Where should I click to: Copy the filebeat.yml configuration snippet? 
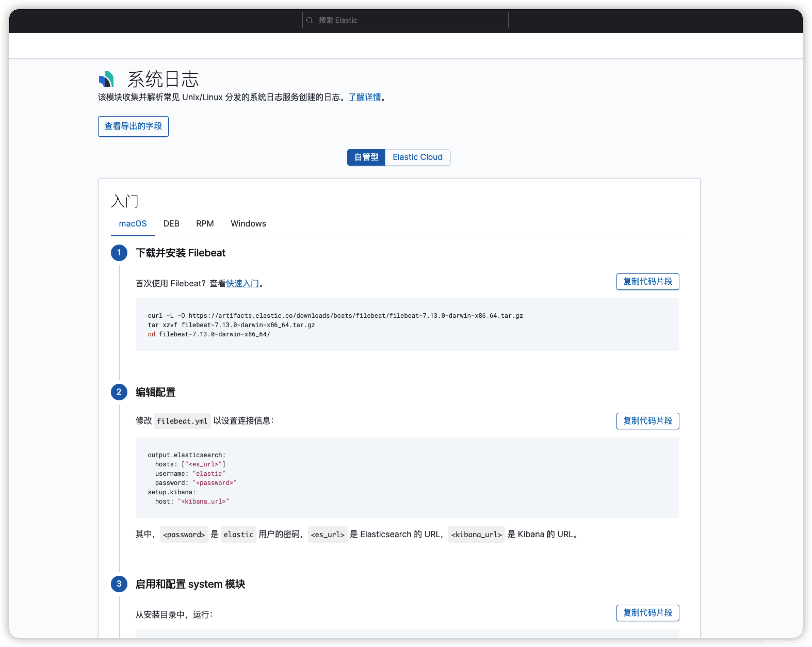pos(647,421)
